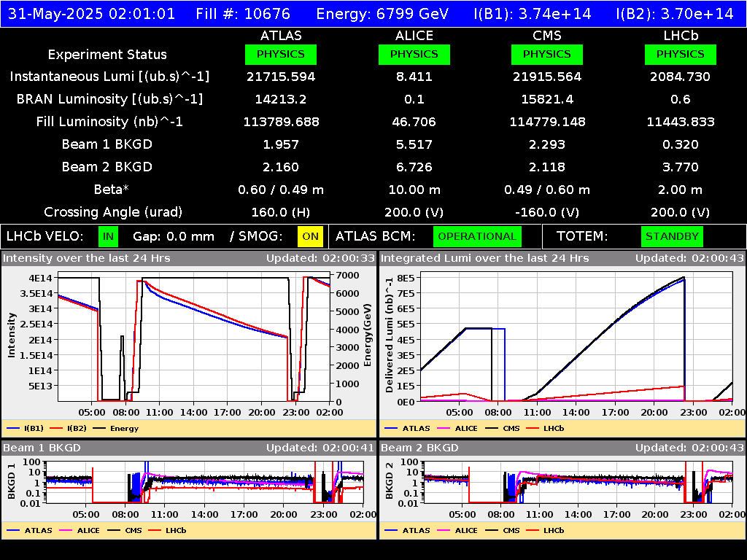Screen dimensions: 747x560
Task: Click Updated: 02:00:41 on Beam 1 BKGD chart
Action: [321, 448]
